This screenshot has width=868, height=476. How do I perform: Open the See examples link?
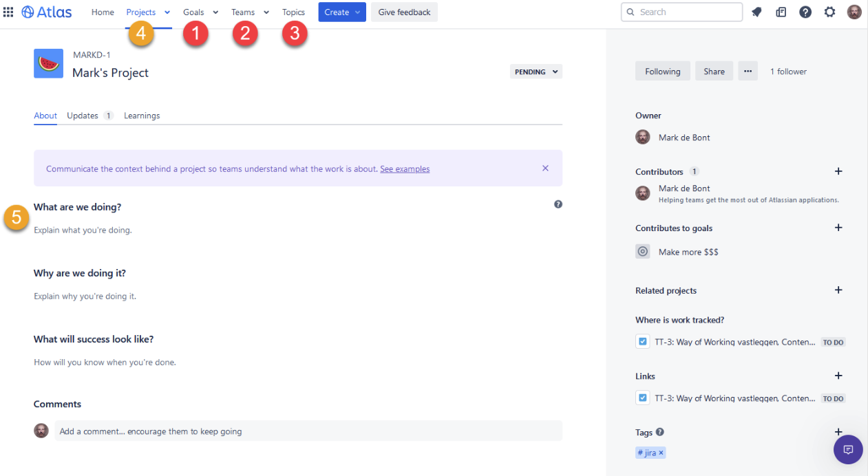pyautogui.click(x=405, y=169)
